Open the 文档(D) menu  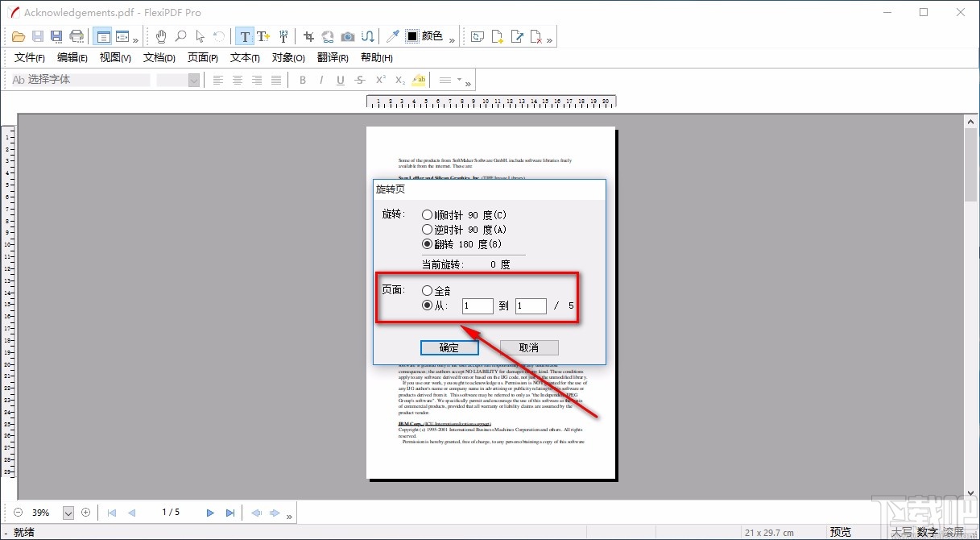[x=159, y=58]
